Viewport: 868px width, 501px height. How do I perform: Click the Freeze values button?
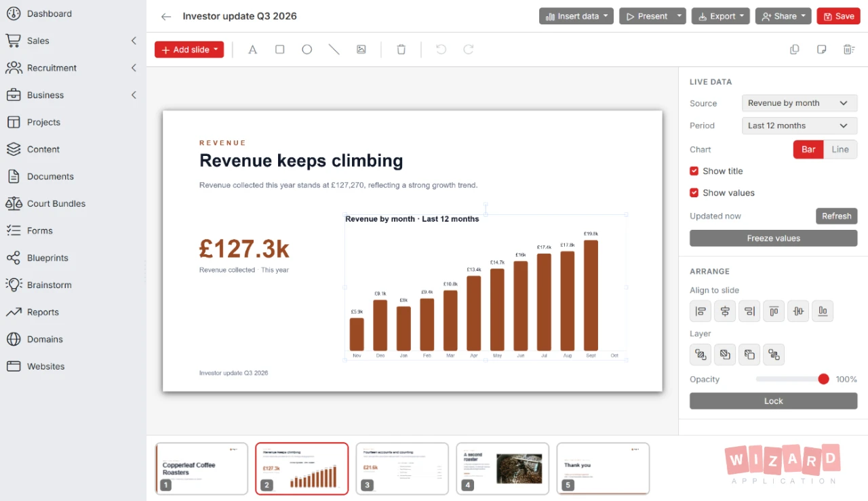click(773, 238)
